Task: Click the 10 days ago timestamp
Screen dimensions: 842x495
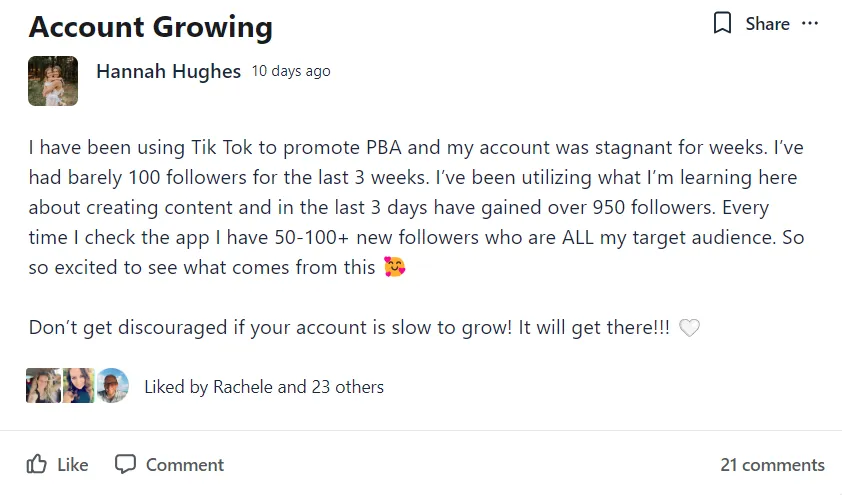Action: 291,71
